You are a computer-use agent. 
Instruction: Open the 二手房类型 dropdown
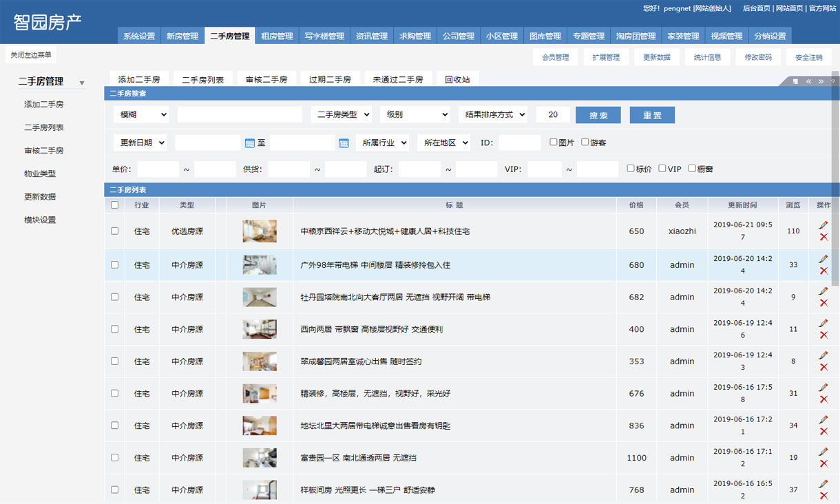[x=342, y=115]
